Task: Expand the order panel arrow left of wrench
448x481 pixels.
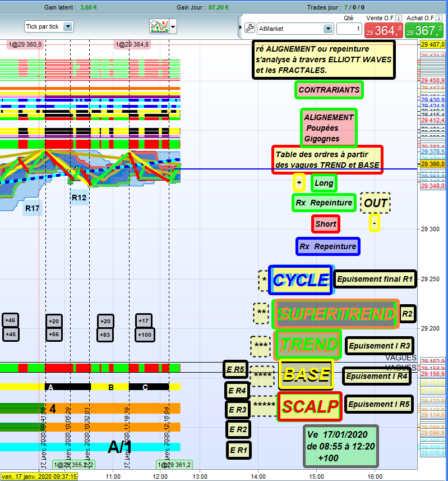Action: (241, 28)
